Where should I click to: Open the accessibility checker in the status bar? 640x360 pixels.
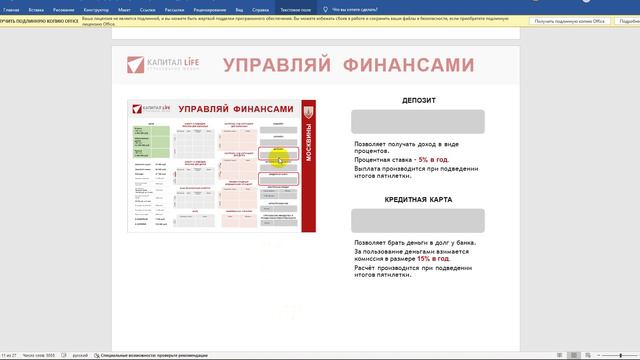[151, 356]
